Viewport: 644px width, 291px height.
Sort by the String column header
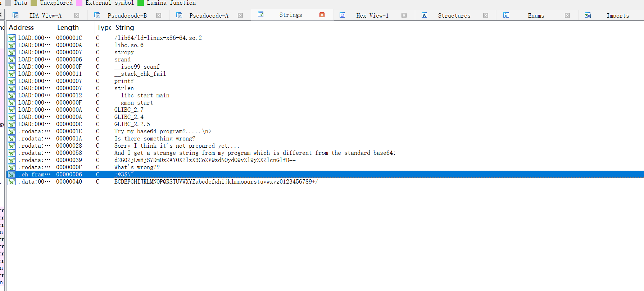124,27
